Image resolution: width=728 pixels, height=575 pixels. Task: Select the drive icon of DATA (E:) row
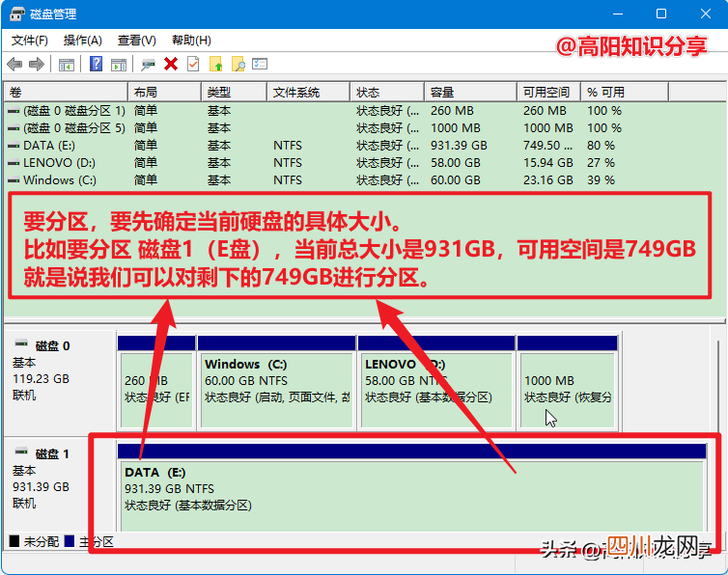pyautogui.click(x=14, y=146)
